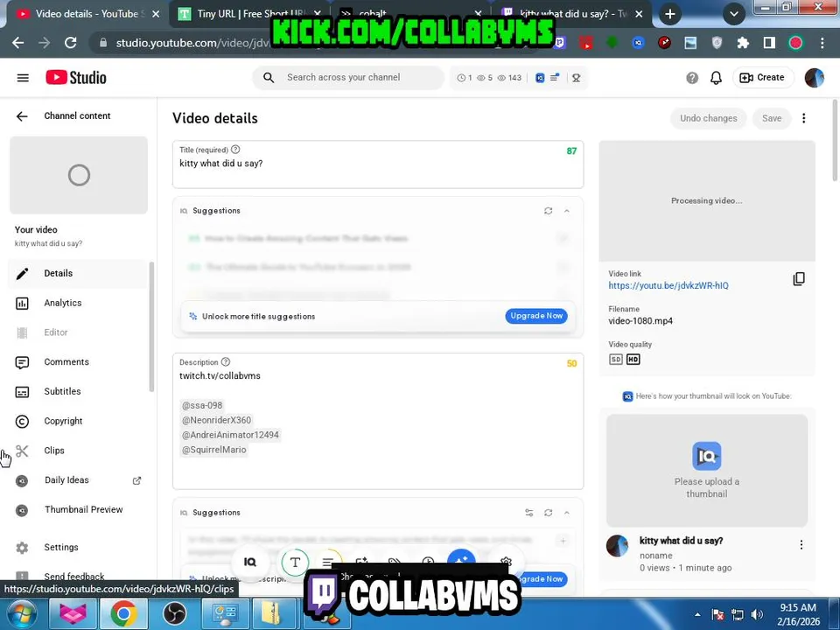Click the thumbnail upload placeholder
Screen dimensions: 840x630
707,471
